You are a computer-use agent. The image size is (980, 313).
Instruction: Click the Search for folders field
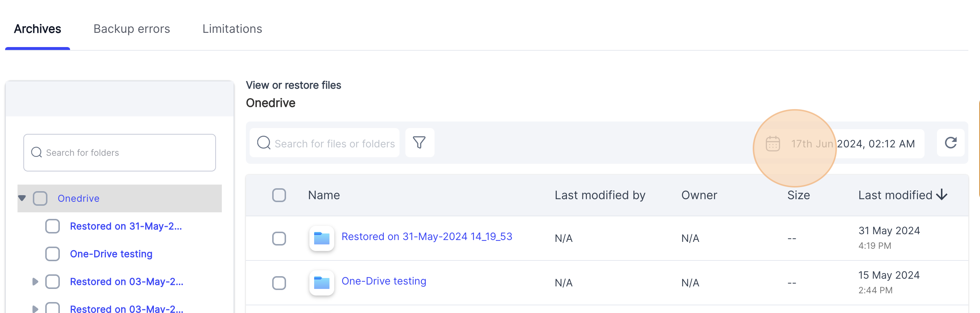point(119,152)
